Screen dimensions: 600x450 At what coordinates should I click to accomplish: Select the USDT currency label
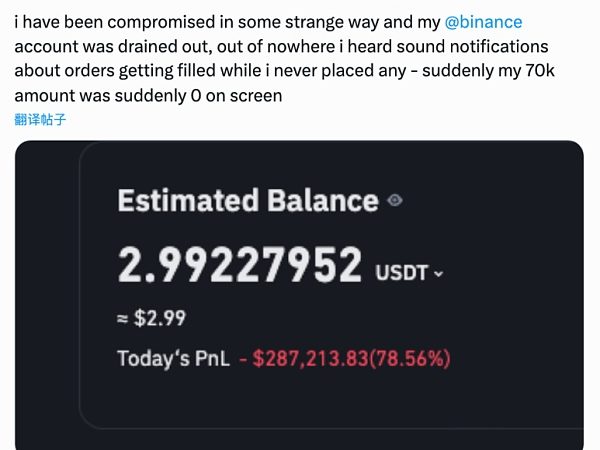(x=401, y=273)
